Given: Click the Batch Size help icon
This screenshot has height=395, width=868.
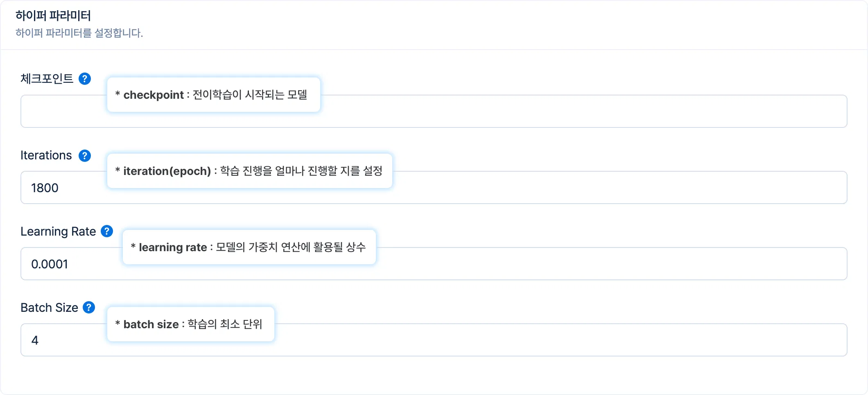Looking at the screenshot, I should [89, 307].
